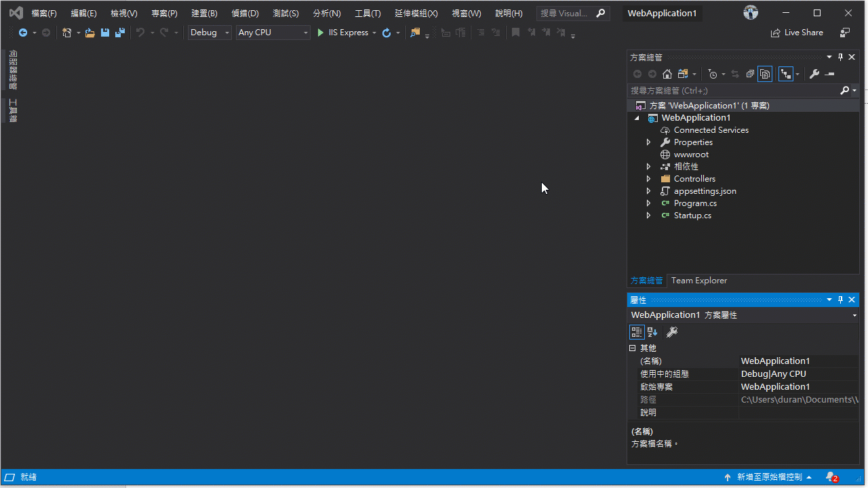Select Startup.cs in Solution Explorer
Screen dimensions: 868x488
point(692,215)
